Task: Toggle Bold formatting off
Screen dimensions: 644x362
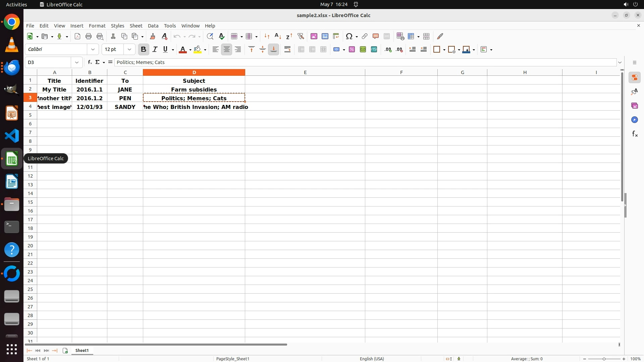Action: point(144,49)
